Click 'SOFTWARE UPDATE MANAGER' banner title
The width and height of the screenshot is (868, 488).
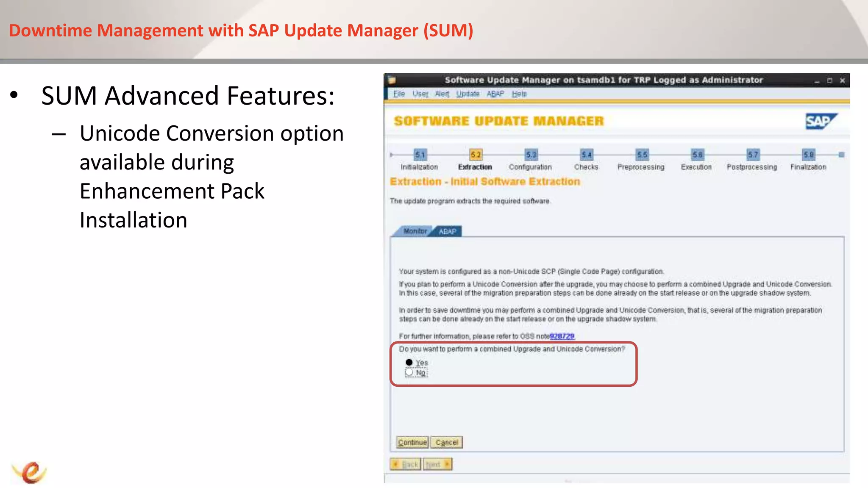coord(499,121)
